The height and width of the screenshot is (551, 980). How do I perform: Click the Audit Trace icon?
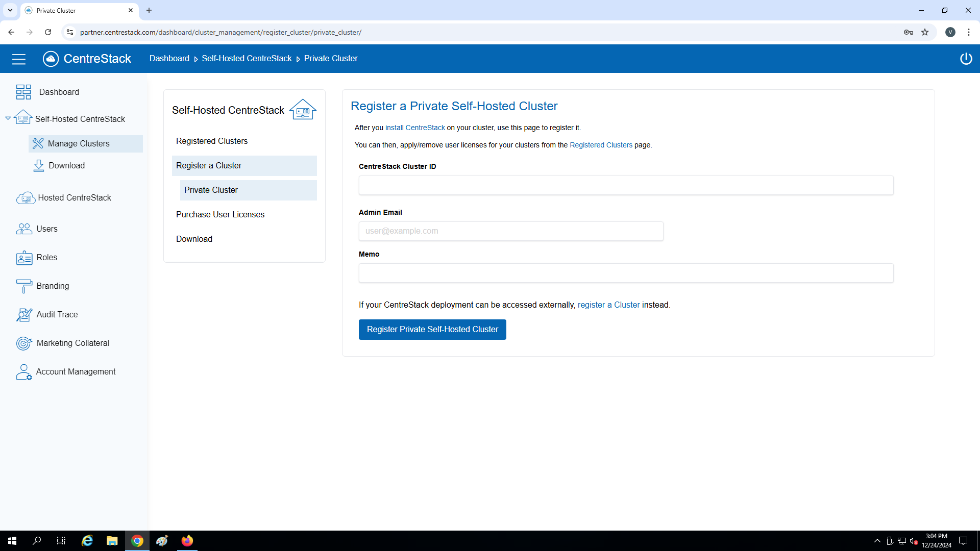click(x=24, y=315)
